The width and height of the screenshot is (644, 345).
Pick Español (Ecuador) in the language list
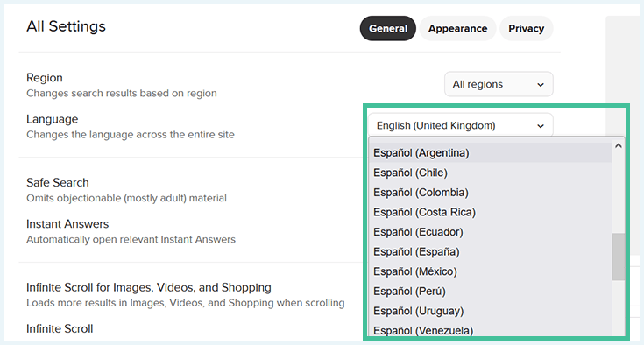(491, 232)
